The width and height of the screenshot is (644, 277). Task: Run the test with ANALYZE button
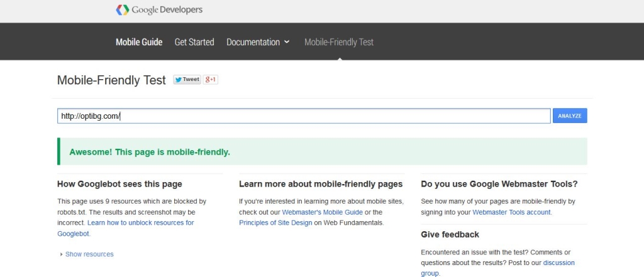(x=570, y=116)
